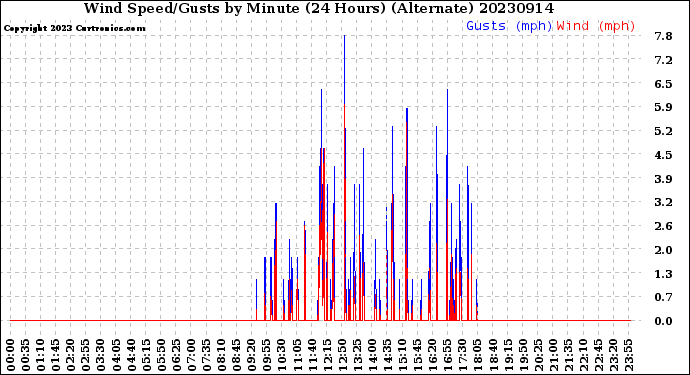Click the x-axis time label 17:30
The height and width of the screenshot is (375, 690).
click(462, 355)
